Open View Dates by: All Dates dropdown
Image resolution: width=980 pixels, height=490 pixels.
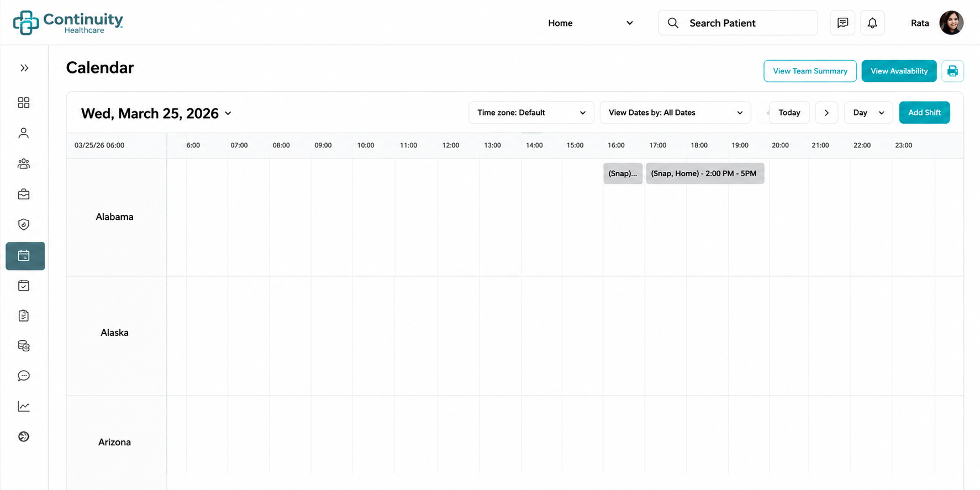pyautogui.click(x=676, y=113)
